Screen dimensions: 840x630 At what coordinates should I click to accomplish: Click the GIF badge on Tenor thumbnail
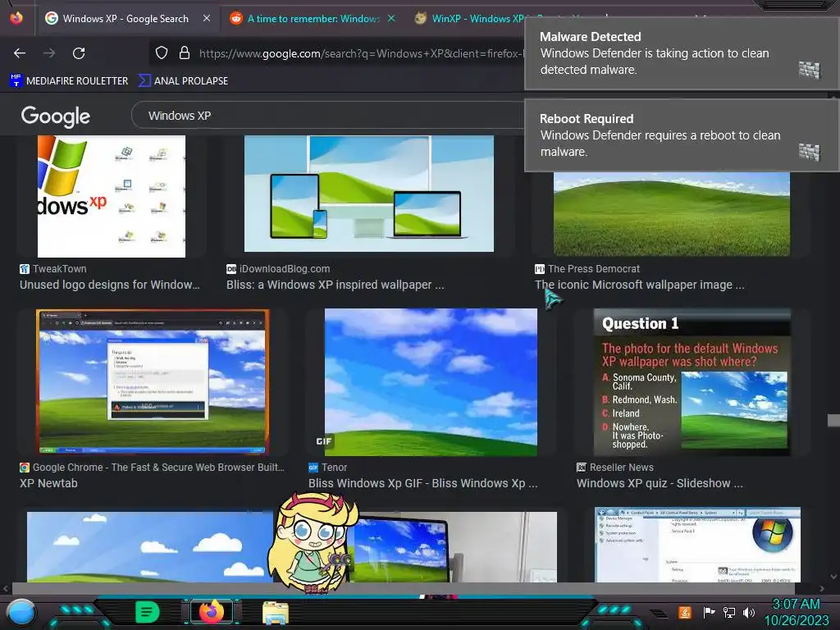tap(324, 441)
